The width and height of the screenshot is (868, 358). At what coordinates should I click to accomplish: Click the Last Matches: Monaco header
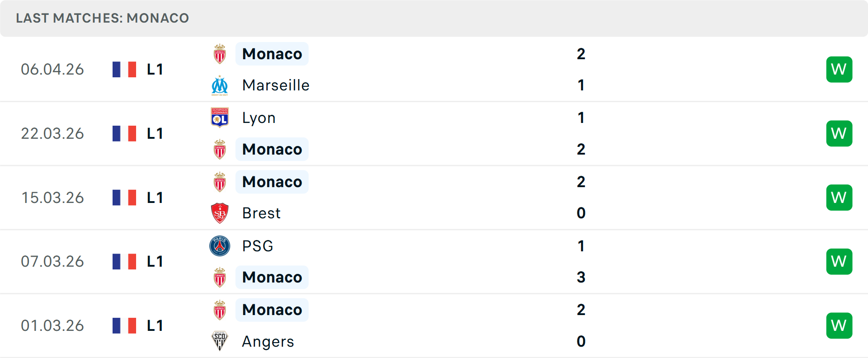pyautogui.click(x=103, y=18)
